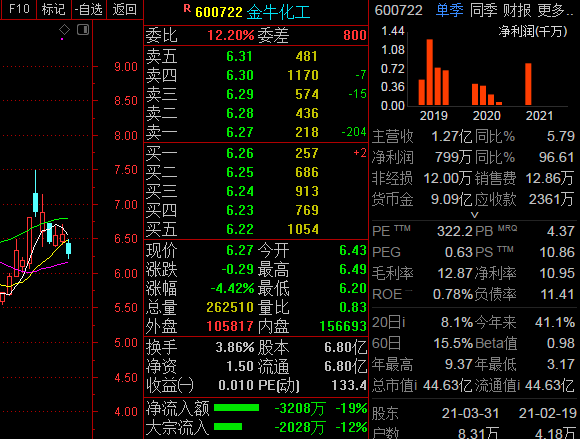Click 卖一 price 6.27
Screen dimensions: 580x439
tap(240, 132)
